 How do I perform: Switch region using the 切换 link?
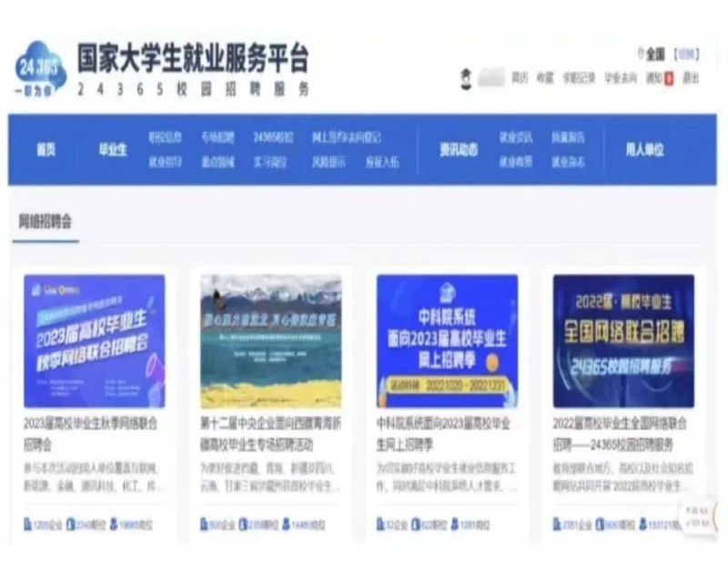coord(687,54)
